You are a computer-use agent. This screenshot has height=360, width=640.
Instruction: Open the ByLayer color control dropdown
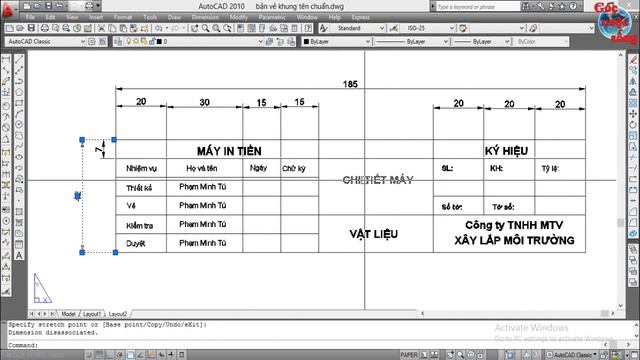[x=336, y=42]
